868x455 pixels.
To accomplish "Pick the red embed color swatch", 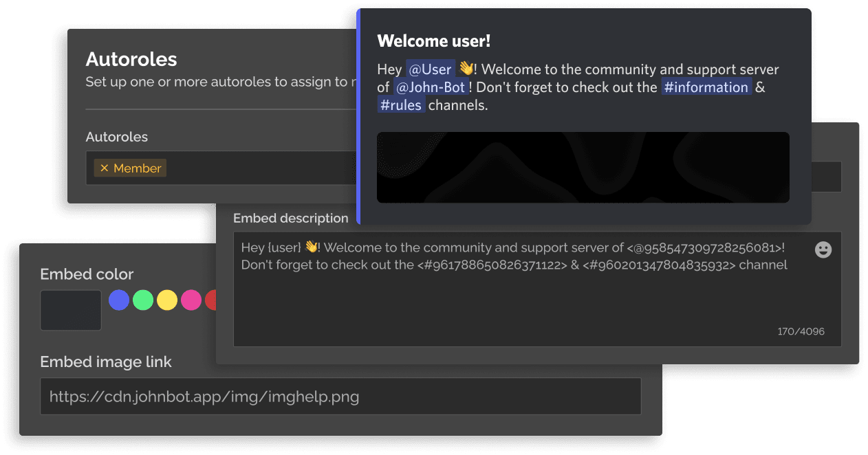I will point(211,300).
